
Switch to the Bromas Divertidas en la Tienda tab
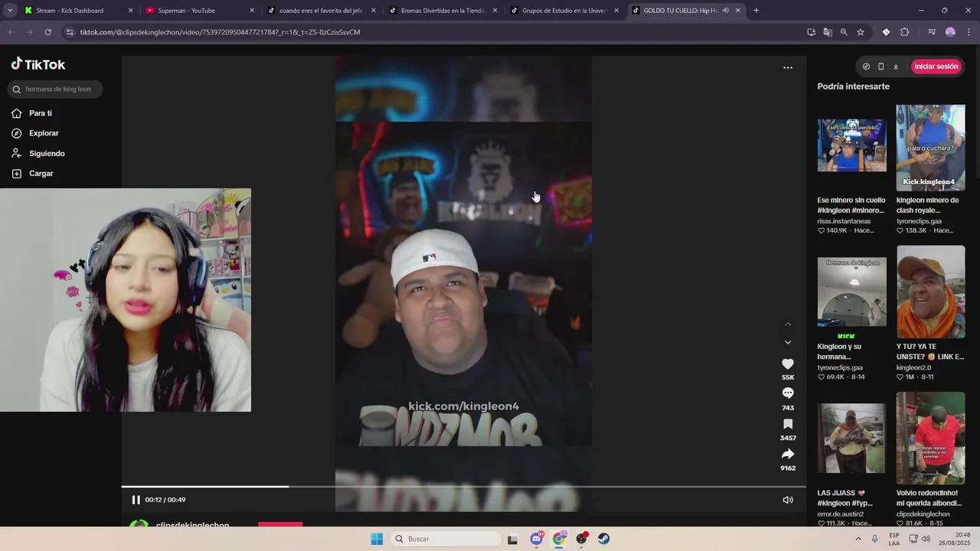443,11
